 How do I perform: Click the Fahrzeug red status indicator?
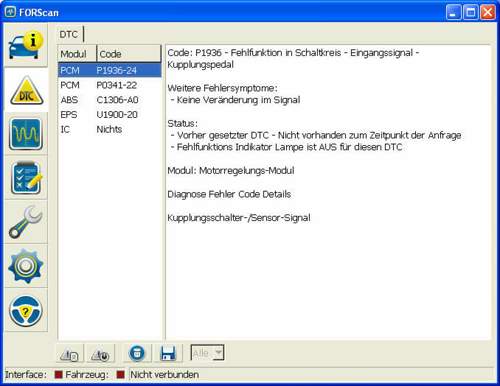click(x=120, y=375)
